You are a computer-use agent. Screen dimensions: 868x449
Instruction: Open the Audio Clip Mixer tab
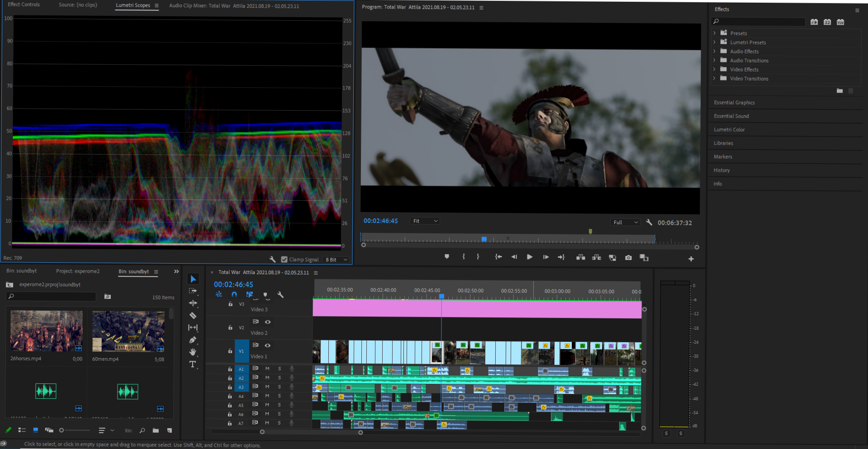(x=233, y=6)
